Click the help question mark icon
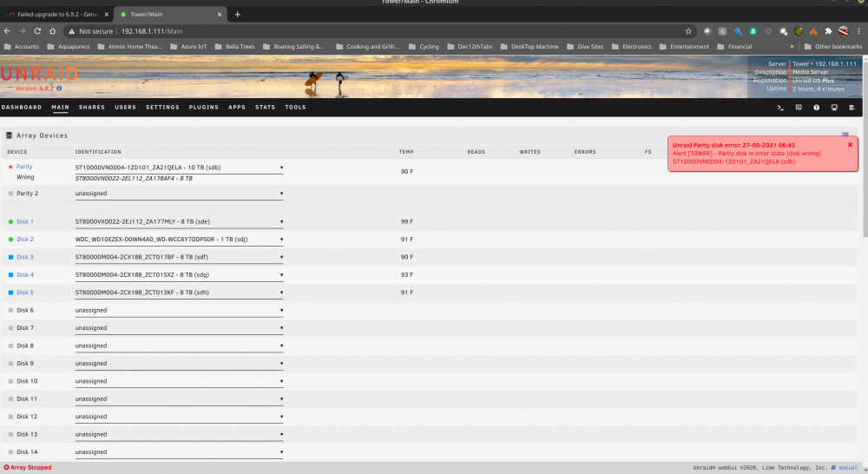The height and width of the screenshot is (474, 868). [816, 108]
